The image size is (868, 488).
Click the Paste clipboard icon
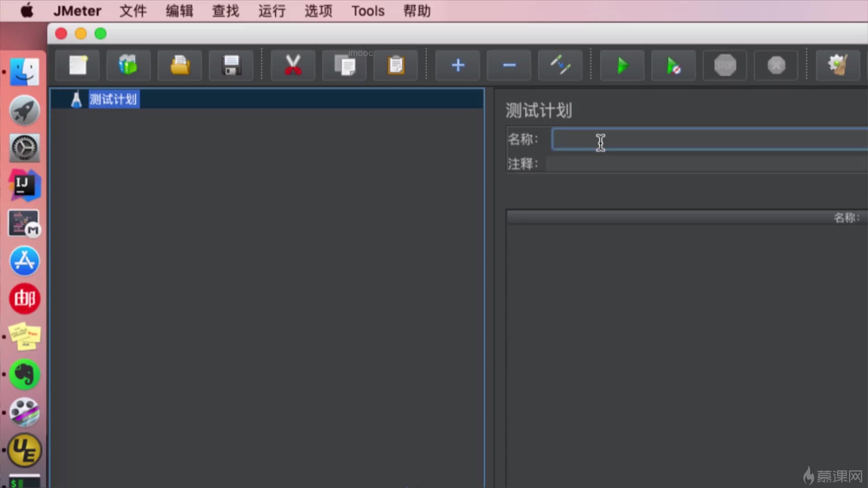396,66
